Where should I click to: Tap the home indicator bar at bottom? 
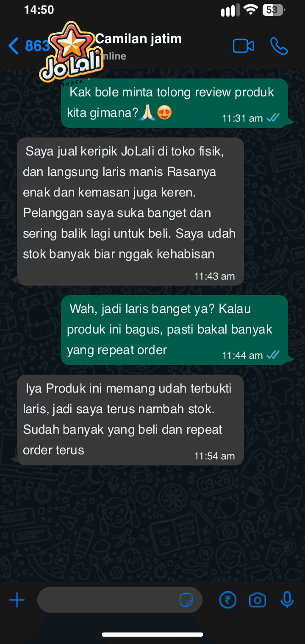152,635
